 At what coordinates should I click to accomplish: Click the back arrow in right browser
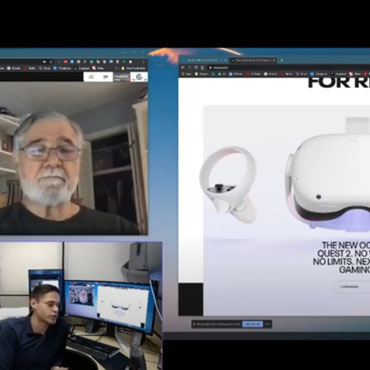click(183, 67)
